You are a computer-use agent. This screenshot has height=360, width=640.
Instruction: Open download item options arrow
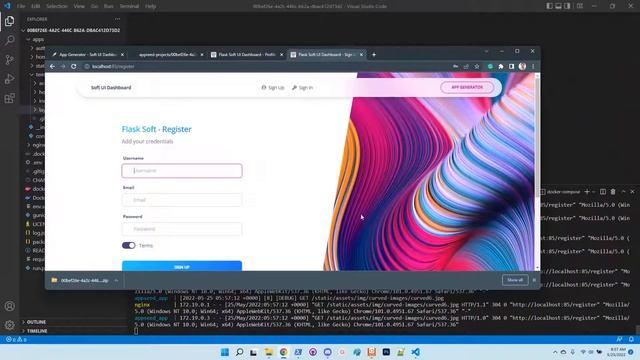[116, 280]
